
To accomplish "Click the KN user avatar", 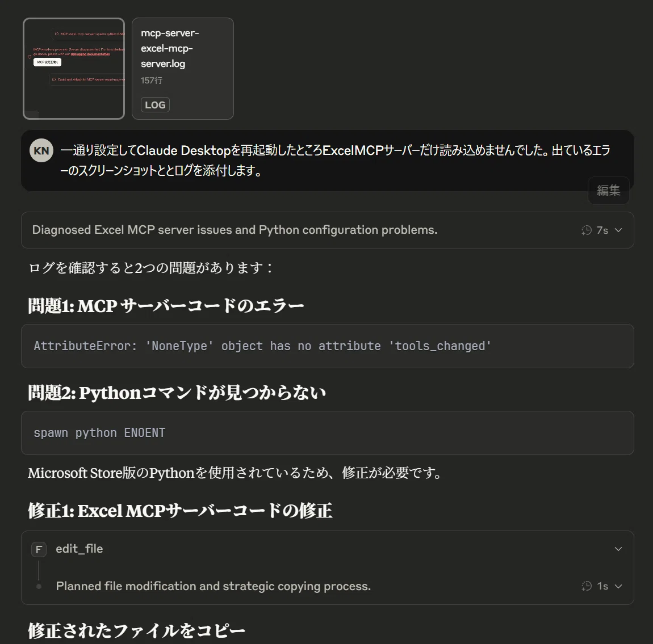I will [x=41, y=150].
